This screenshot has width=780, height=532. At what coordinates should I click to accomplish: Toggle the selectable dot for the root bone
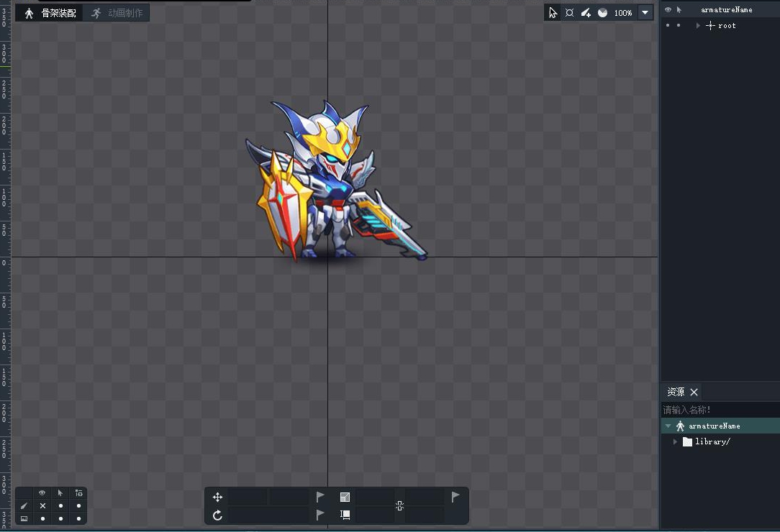[679, 25]
